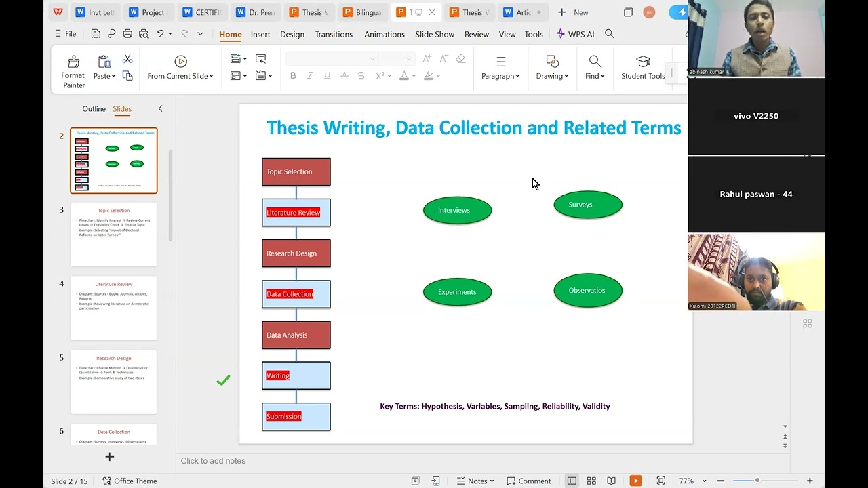868x488 pixels.
Task: Click zoom out minus button
Action: [x=721, y=481]
